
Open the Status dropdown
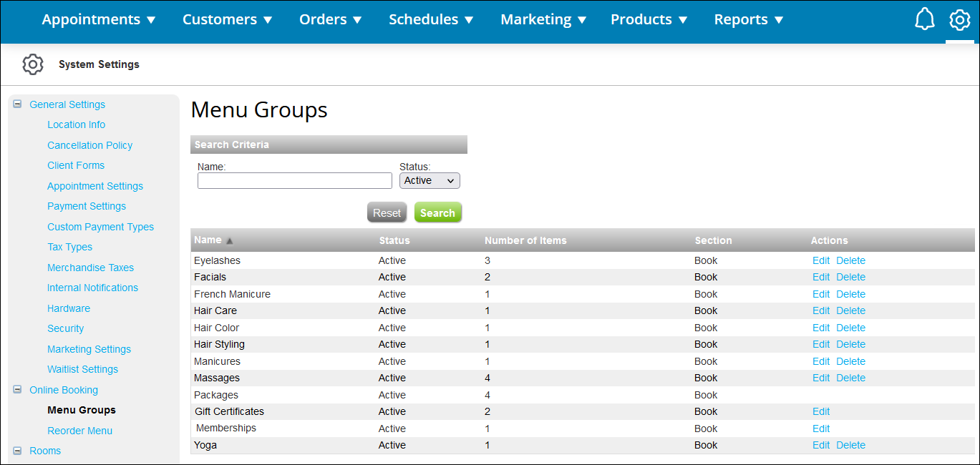click(x=430, y=180)
